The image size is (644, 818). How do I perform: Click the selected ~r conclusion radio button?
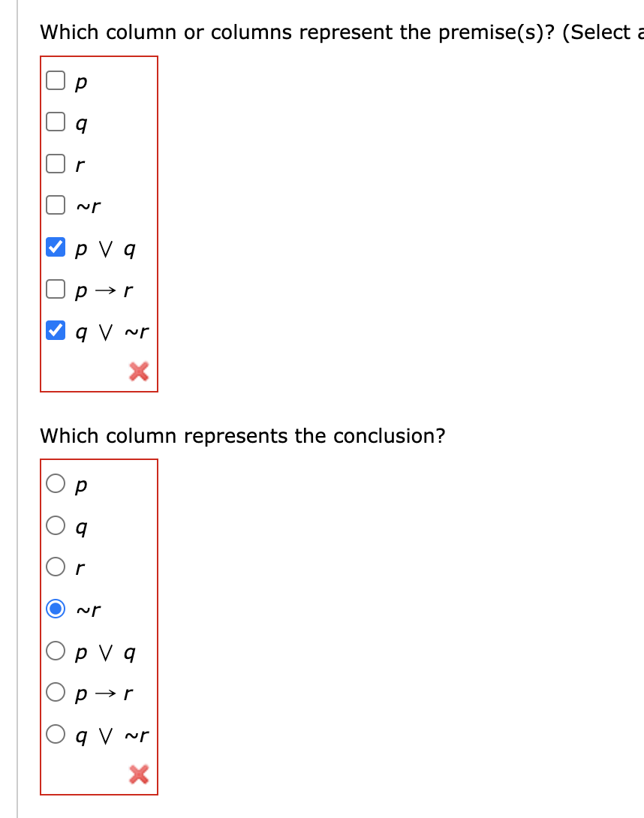point(55,609)
